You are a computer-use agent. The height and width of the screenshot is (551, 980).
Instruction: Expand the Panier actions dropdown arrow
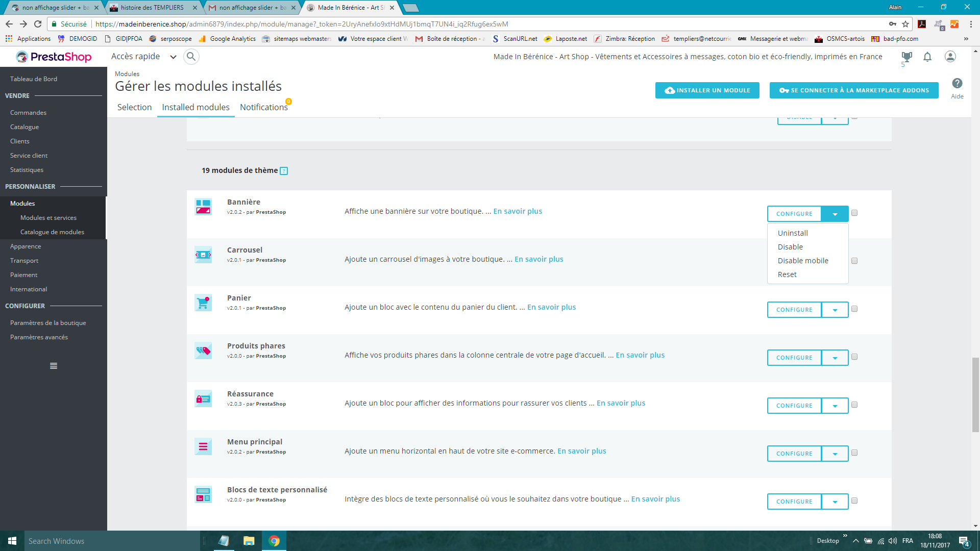pos(835,310)
